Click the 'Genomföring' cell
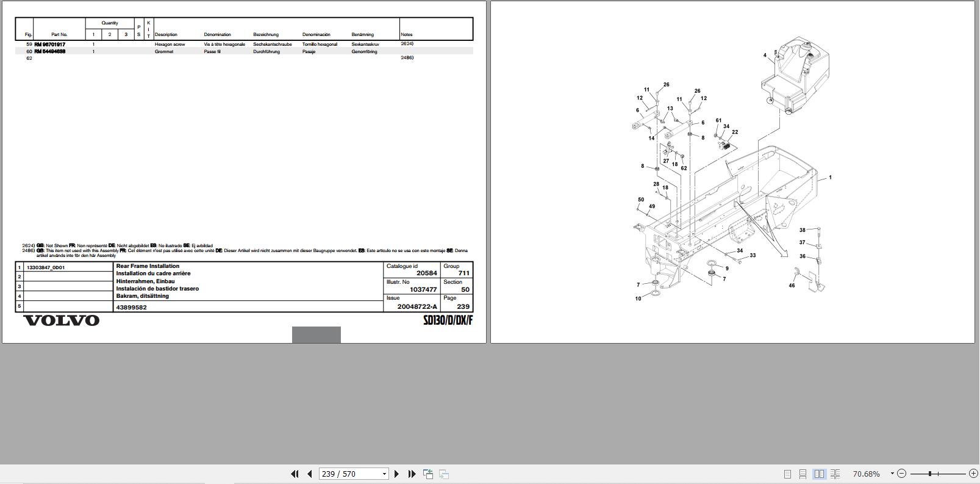980x484 pixels. 364,52
